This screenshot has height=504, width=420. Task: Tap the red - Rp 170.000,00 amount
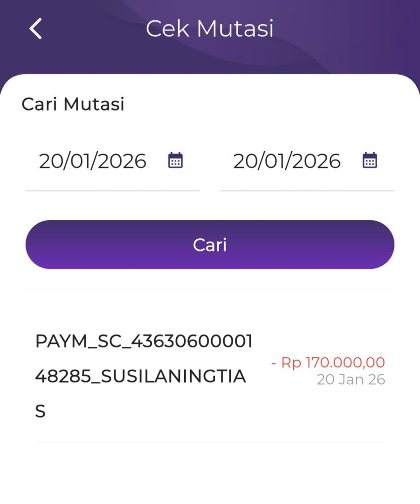tap(328, 363)
